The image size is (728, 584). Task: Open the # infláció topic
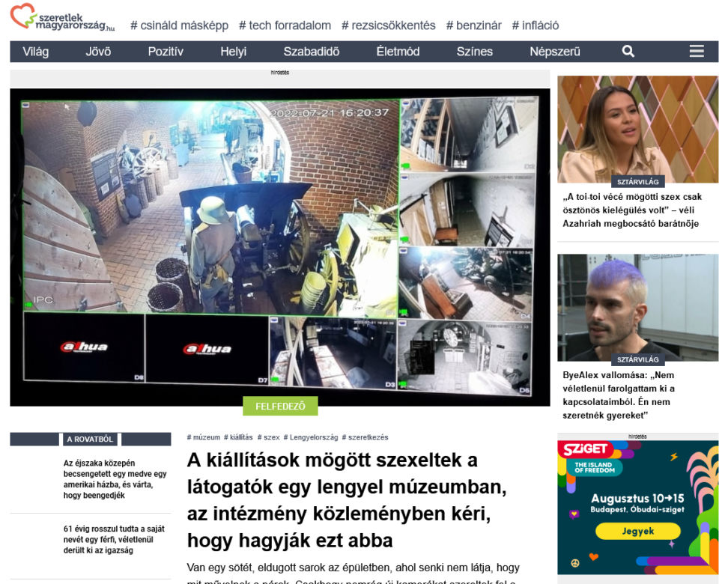tap(536, 25)
